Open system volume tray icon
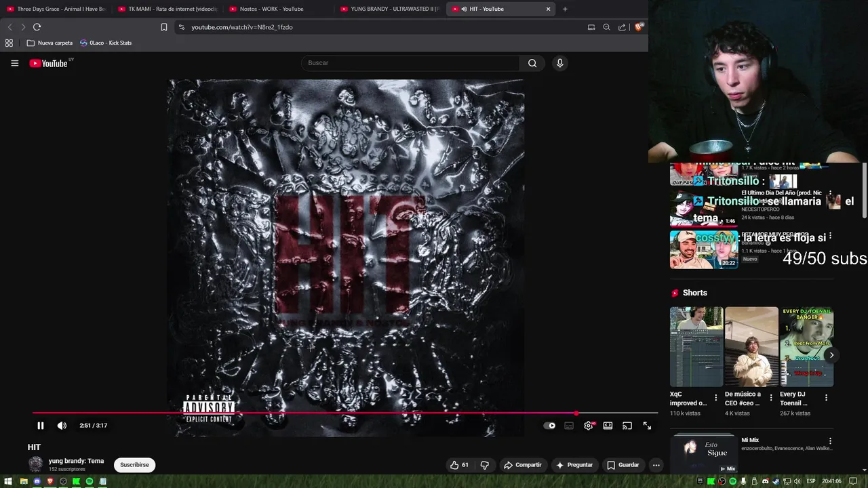The image size is (868, 488). click(x=797, y=481)
